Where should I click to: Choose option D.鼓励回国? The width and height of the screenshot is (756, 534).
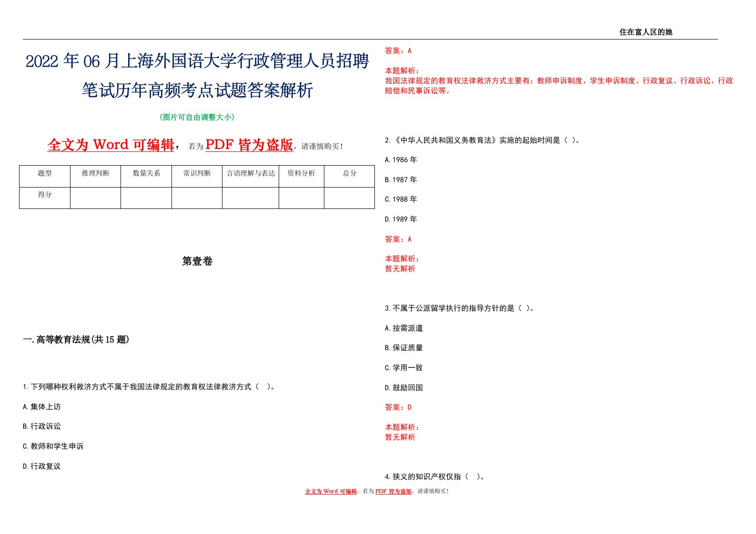404,387
